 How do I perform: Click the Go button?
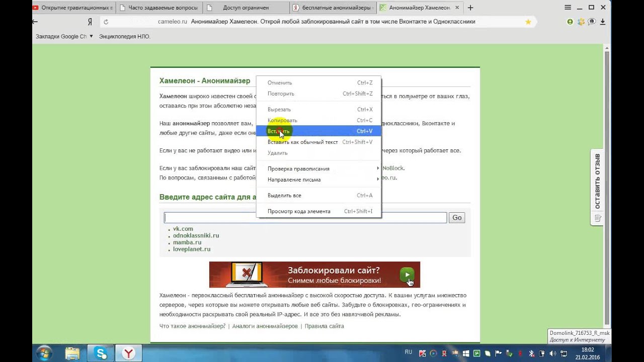457,218
